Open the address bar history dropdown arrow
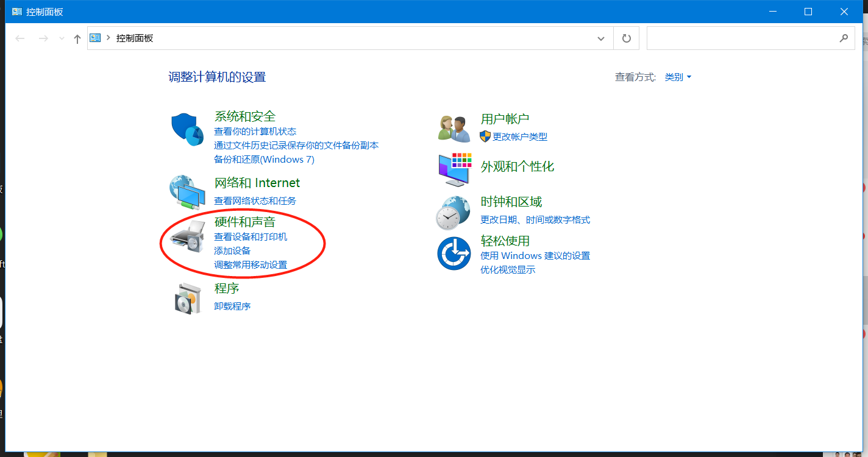 [601, 38]
